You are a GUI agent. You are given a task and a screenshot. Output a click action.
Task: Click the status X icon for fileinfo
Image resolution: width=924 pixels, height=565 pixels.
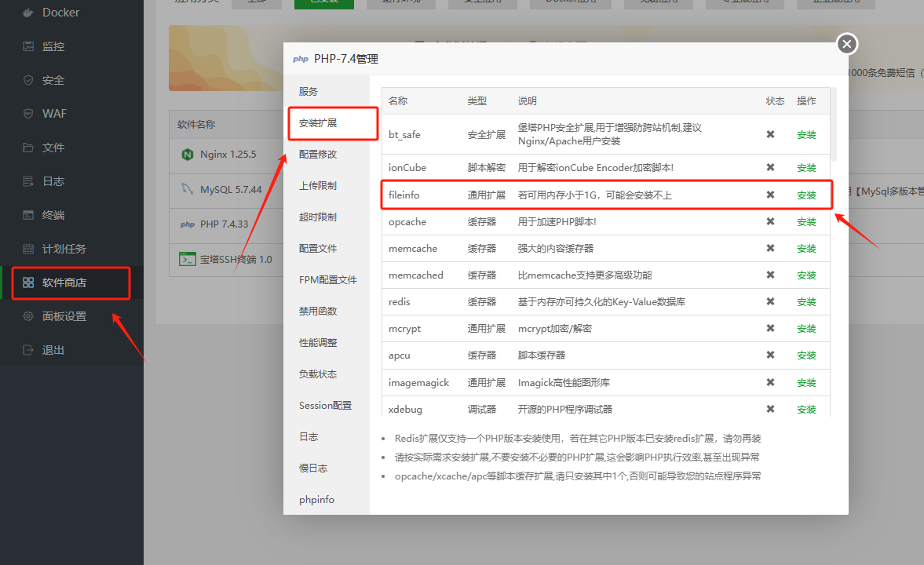[770, 195]
